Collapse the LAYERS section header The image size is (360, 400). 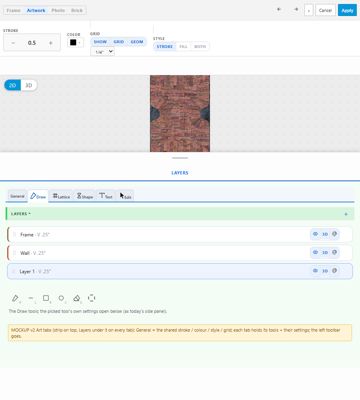(x=21, y=214)
